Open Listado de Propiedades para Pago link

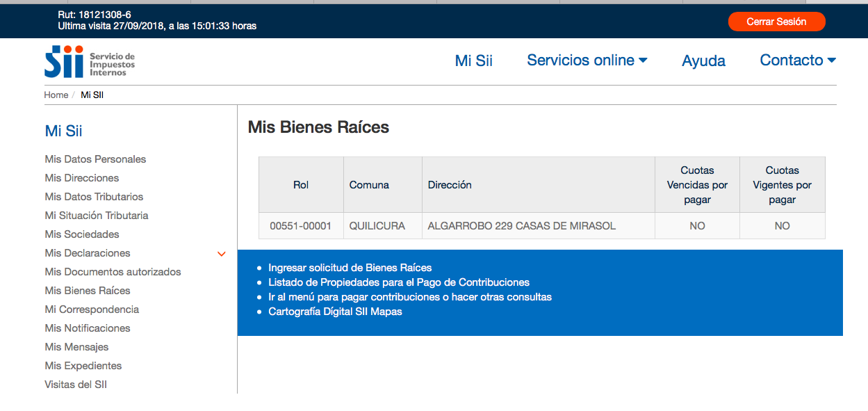click(x=399, y=282)
